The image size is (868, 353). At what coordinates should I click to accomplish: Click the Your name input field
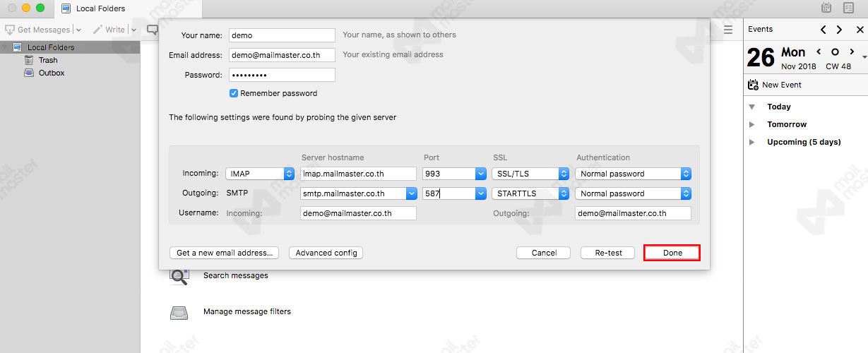coord(282,35)
